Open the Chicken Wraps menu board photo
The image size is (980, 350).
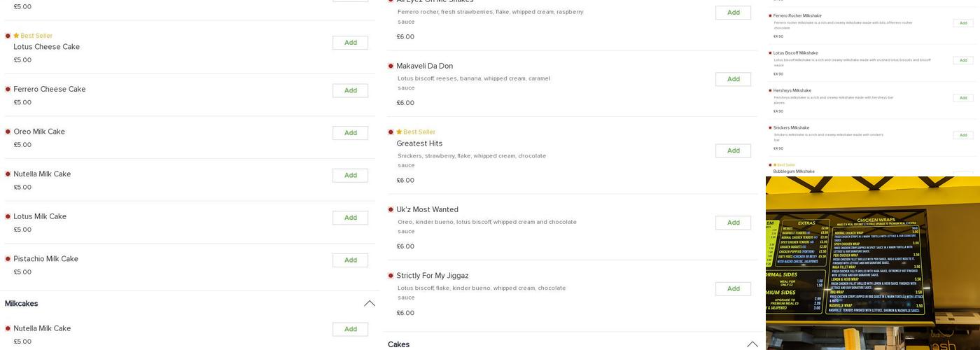click(872, 262)
